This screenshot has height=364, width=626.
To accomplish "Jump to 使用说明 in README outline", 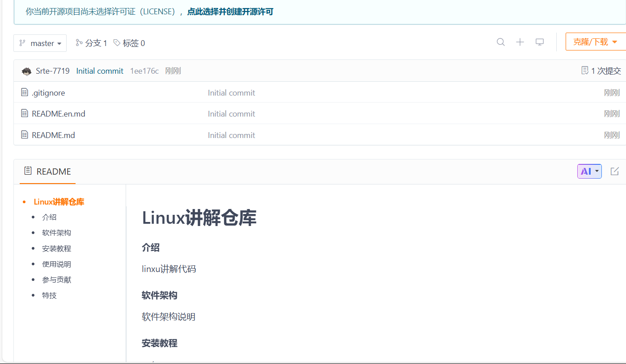I will tap(56, 264).
